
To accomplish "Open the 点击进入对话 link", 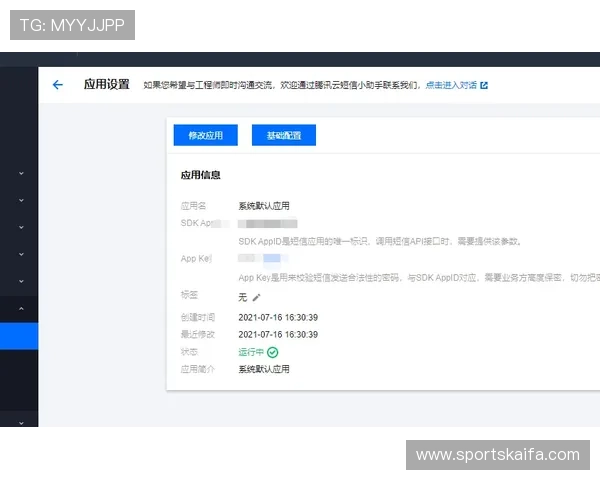I will coord(451,85).
